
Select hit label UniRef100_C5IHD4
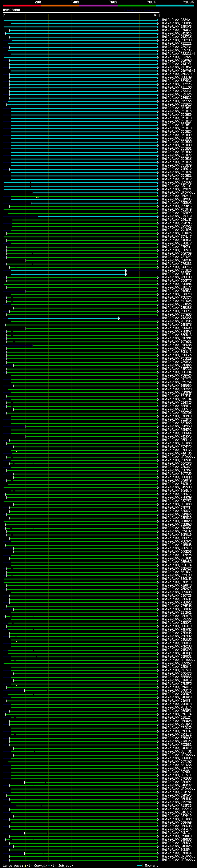(177, 274)
